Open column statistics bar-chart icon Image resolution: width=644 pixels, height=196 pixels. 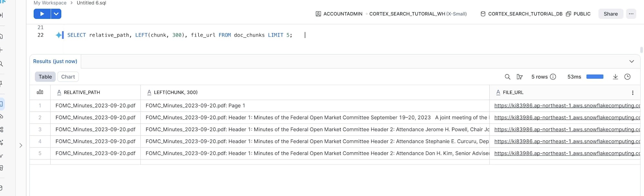tap(40, 92)
